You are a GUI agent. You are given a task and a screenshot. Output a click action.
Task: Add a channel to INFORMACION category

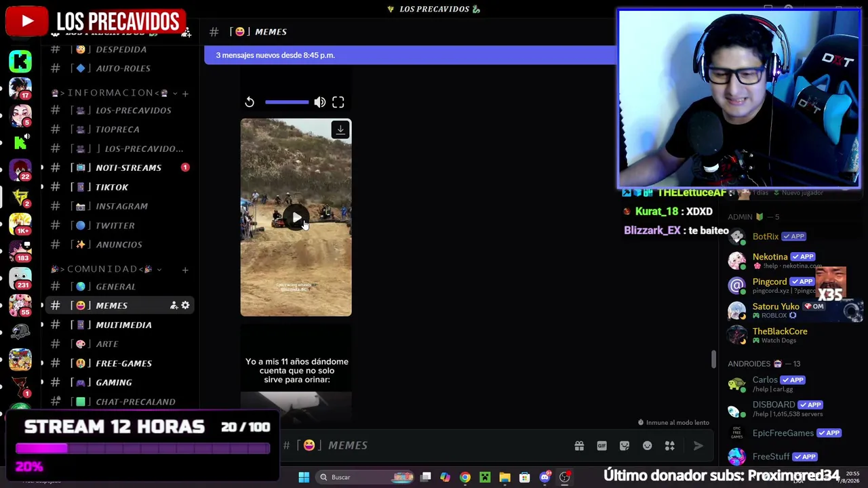point(185,93)
